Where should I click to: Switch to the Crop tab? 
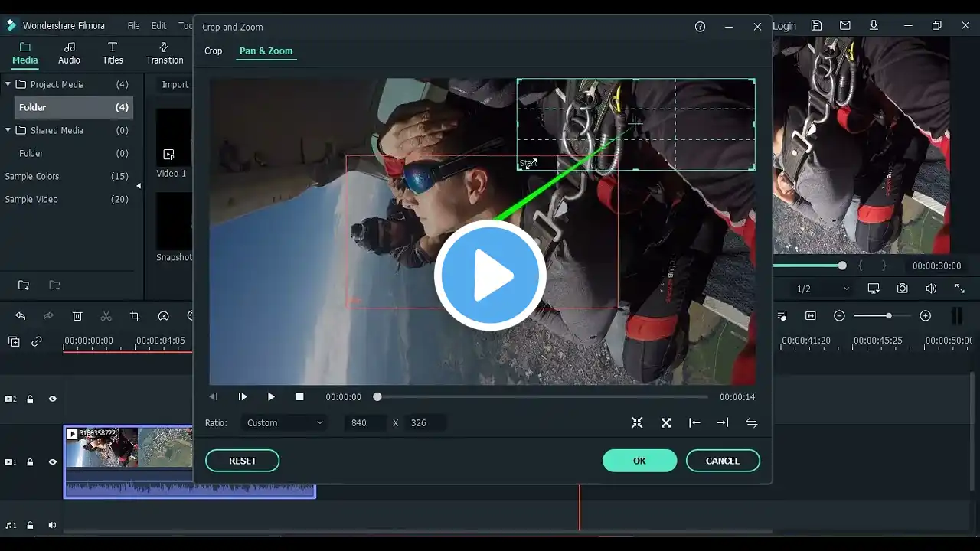click(x=213, y=51)
